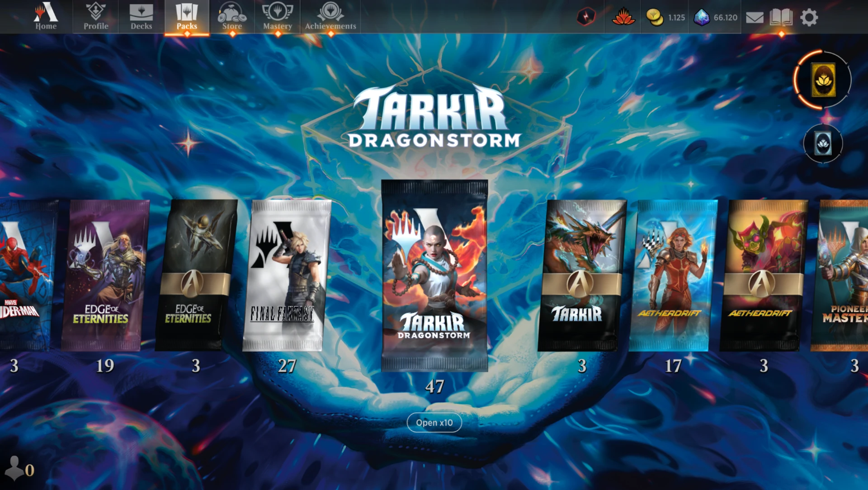868x490 pixels.
Task: Open the golden pack wildcard tracker
Action: 823,80
